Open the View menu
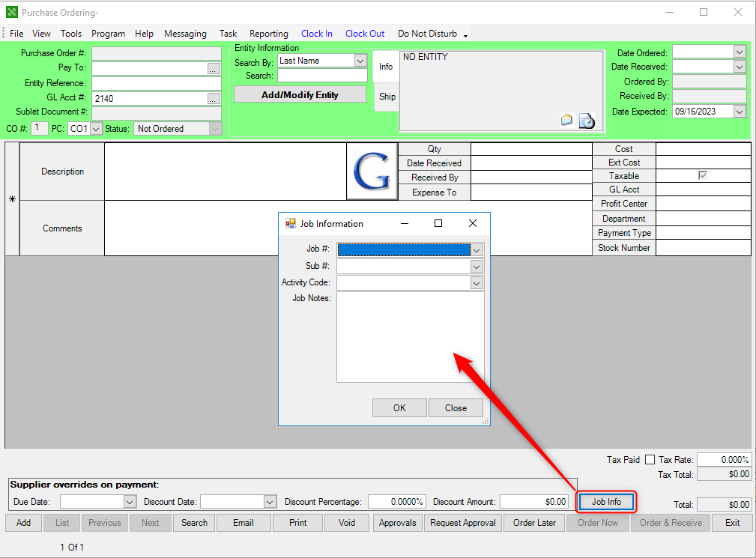 click(41, 34)
